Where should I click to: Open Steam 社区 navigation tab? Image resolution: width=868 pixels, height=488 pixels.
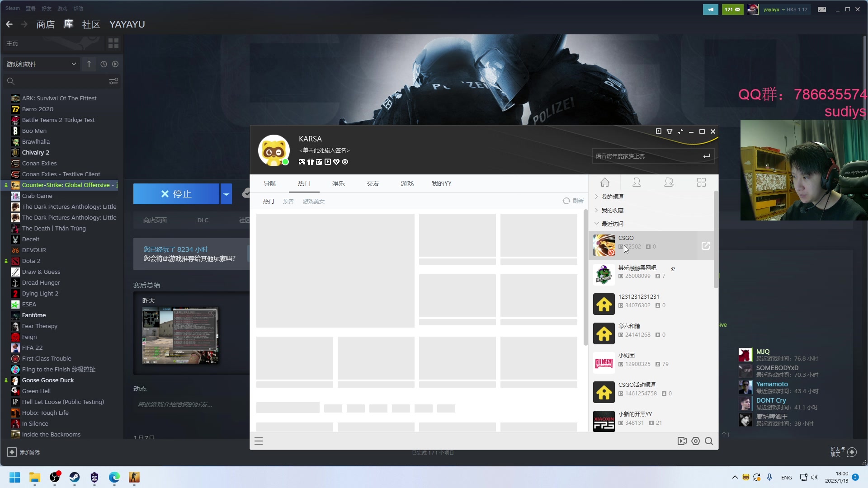pyautogui.click(x=91, y=24)
